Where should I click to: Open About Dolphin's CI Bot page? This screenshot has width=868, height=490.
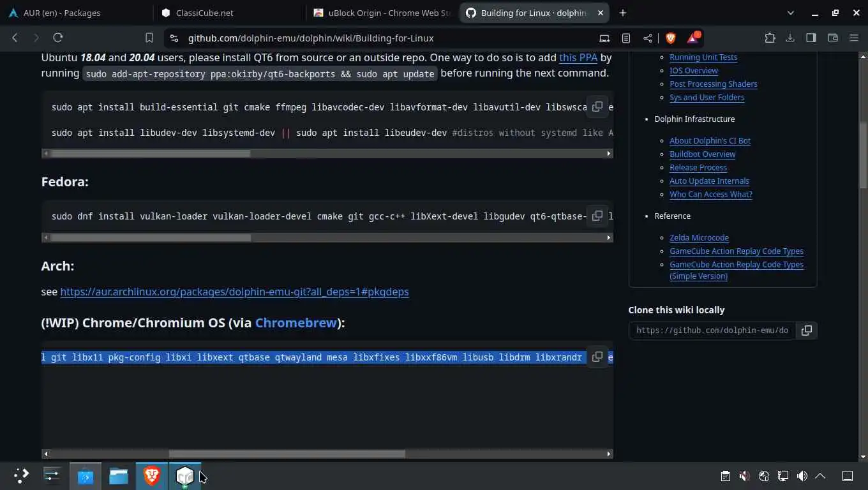point(710,140)
